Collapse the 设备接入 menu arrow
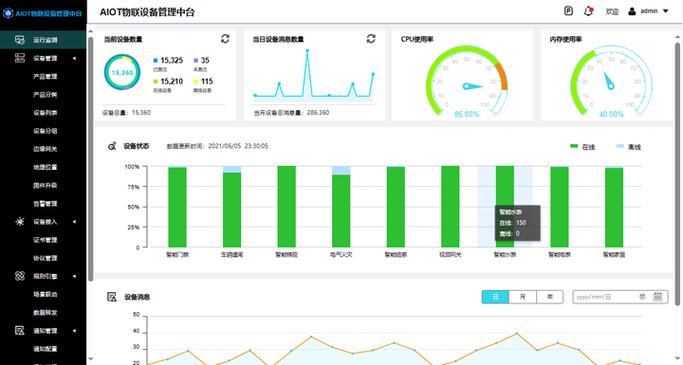The image size is (683, 365). [74, 222]
